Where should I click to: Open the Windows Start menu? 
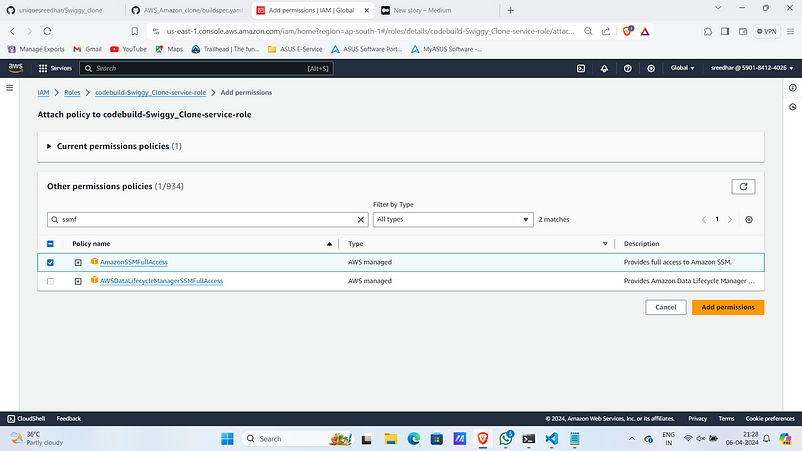tap(227, 439)
